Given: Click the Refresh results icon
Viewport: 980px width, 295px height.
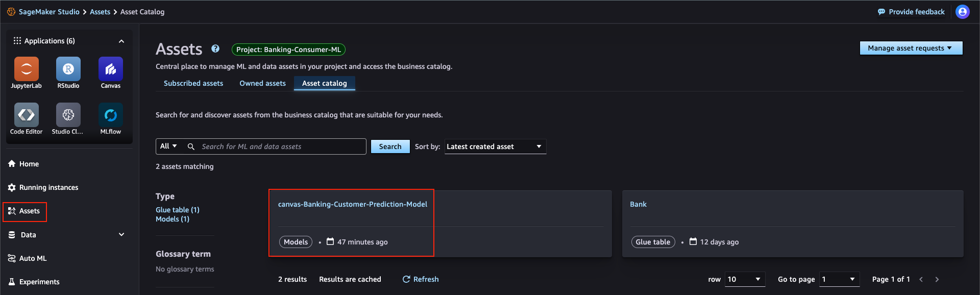Looking at the screenshot, I should [406, 279].
